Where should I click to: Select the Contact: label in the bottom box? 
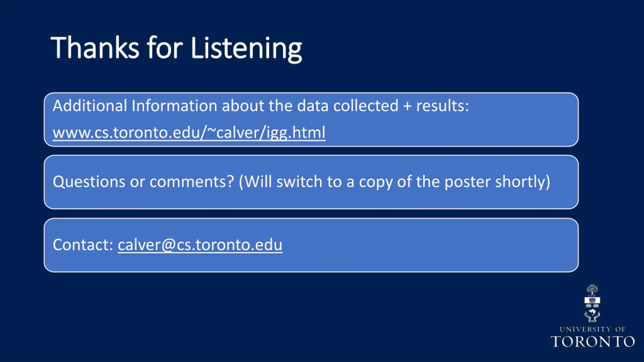pos(83,245)
